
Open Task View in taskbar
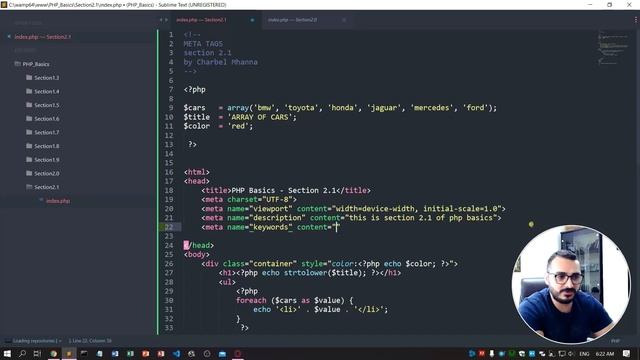[x=37, y=353]
